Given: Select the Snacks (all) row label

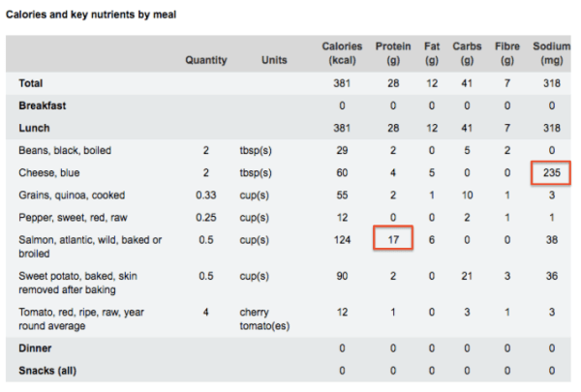Looking at the screenshot, I should click(x=49, y=371).
